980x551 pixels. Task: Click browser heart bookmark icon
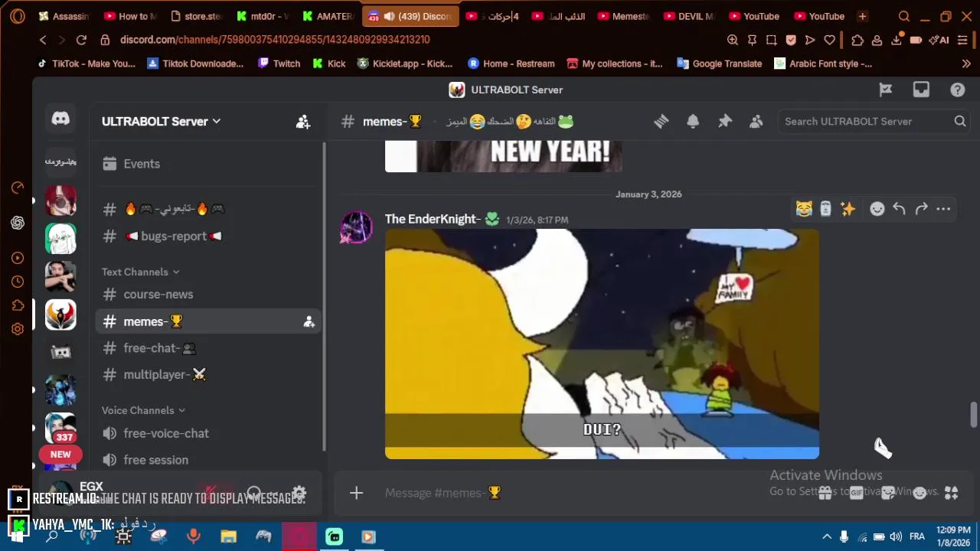(829, 40)
